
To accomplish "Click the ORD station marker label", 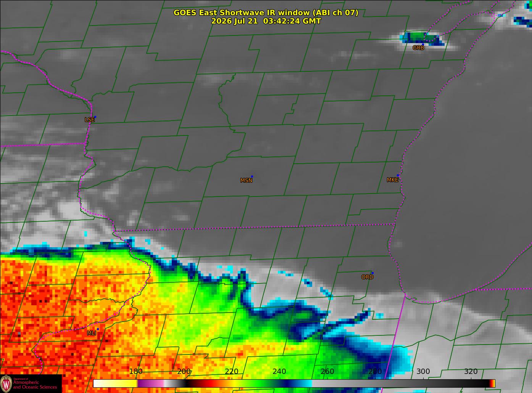I will (367, 277).
